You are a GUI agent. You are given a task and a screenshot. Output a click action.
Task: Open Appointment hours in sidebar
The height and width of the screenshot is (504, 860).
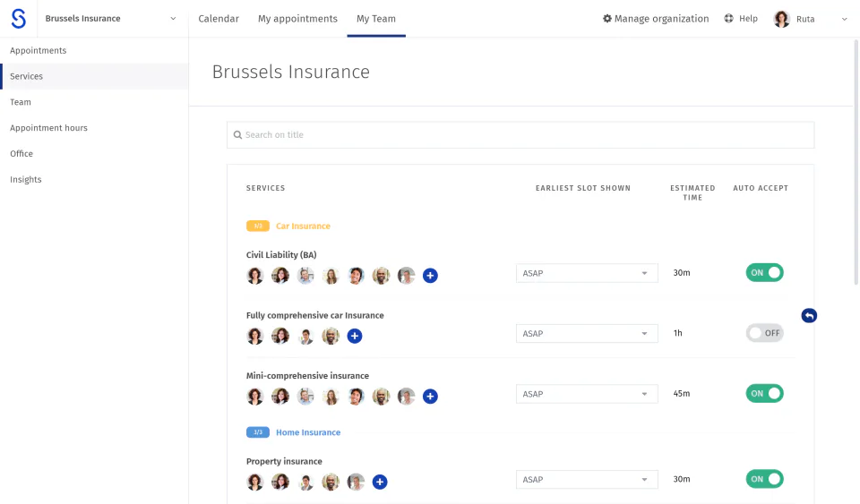point(49,128)
